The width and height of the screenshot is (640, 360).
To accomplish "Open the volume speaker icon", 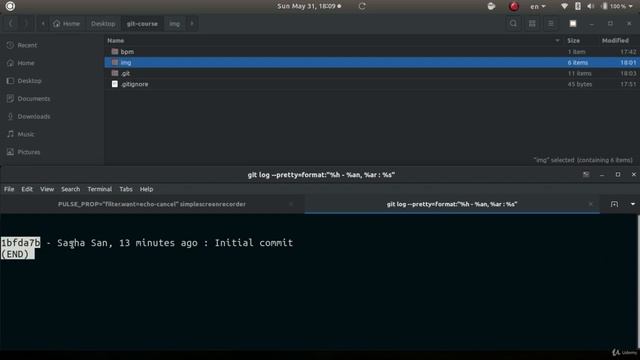I will [x=591, y=6].
